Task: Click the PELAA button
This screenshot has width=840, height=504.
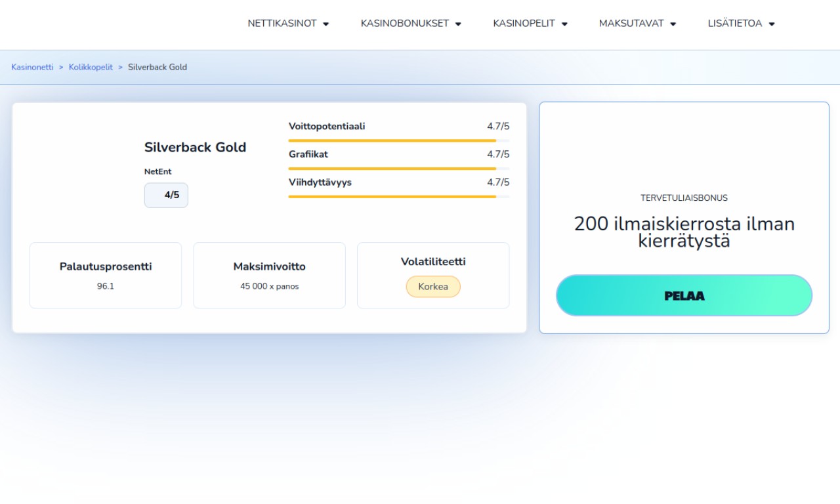Action: click(x=684, y=295)
